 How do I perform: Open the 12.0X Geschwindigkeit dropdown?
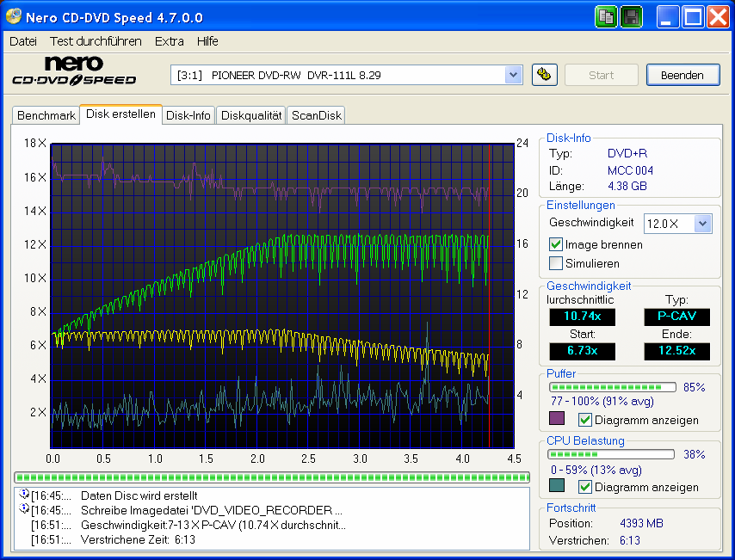coord(704,224)
